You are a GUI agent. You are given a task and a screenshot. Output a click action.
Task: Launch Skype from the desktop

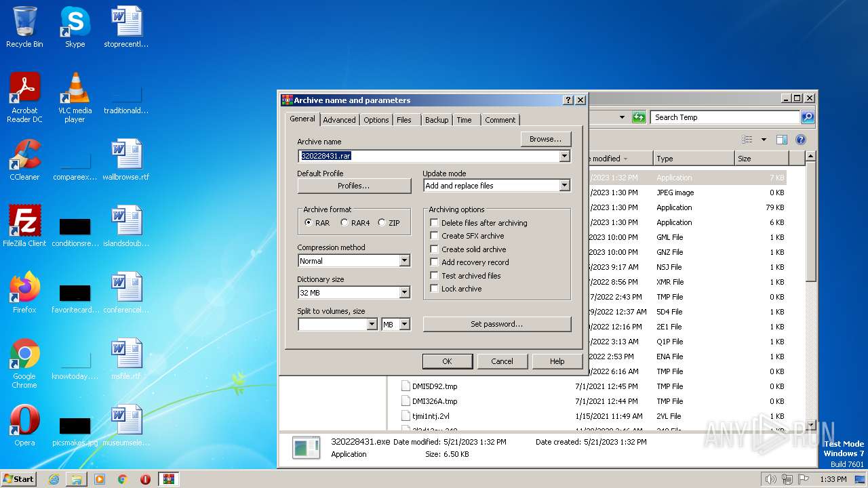(x=75, y=27)
